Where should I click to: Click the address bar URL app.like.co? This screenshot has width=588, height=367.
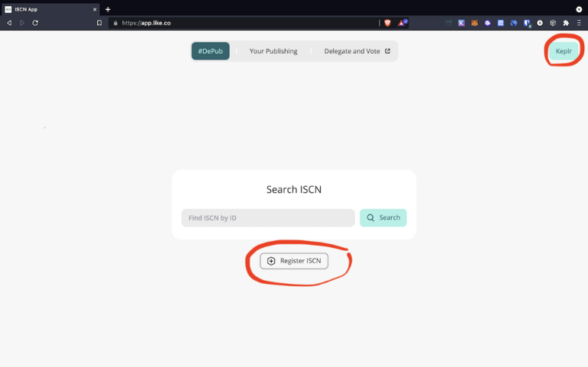(147, 23)
